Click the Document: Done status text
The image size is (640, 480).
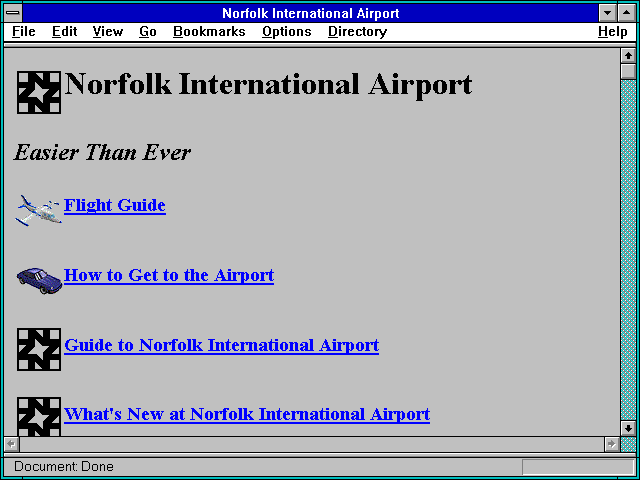pyautogui.click(x=64, y=467)
